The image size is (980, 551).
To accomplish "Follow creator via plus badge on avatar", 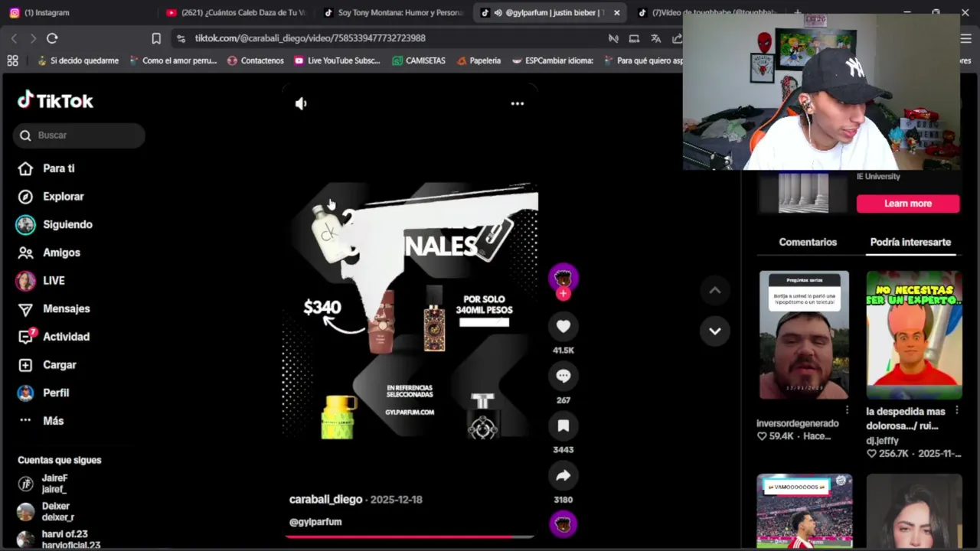I will (x=563, y=294).
